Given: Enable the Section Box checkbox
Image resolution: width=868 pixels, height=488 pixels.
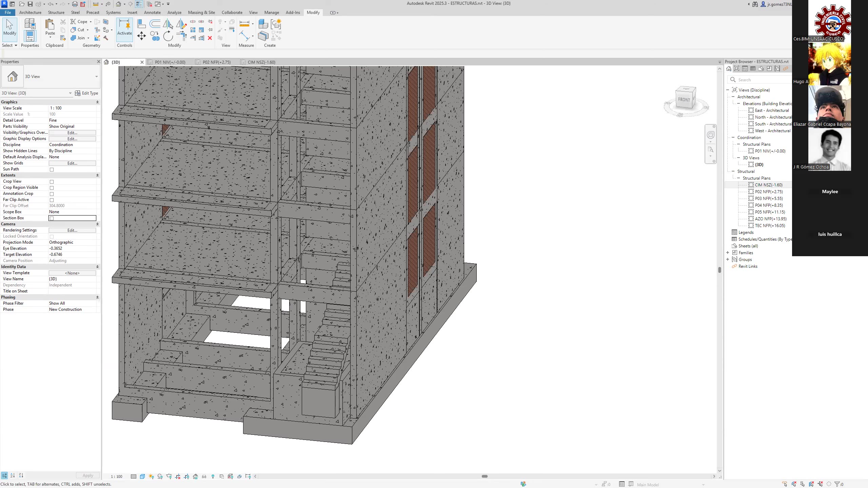Looking at the screenshot, I should (52, 218).
